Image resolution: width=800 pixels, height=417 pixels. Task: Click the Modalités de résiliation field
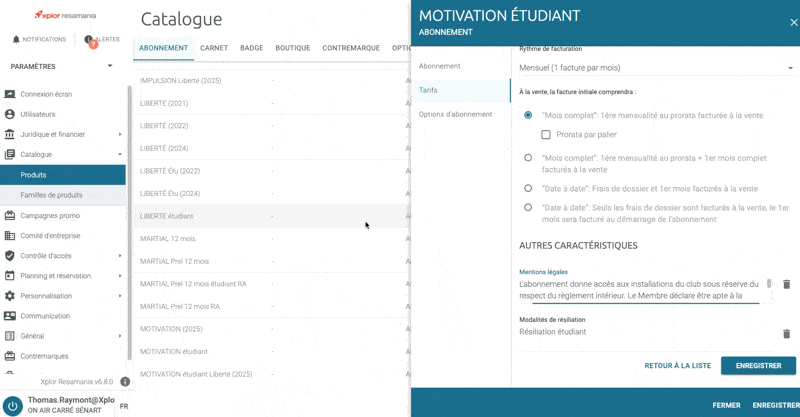coord(648,332)
